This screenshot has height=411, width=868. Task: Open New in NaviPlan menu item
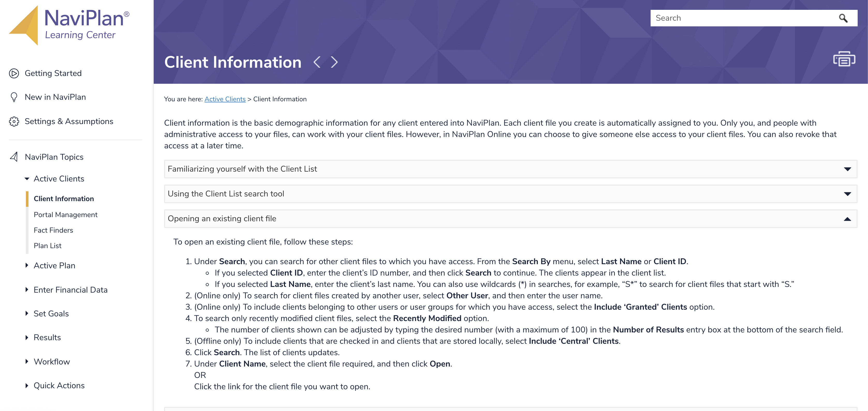pyautogui.click(x=55, y=97)
